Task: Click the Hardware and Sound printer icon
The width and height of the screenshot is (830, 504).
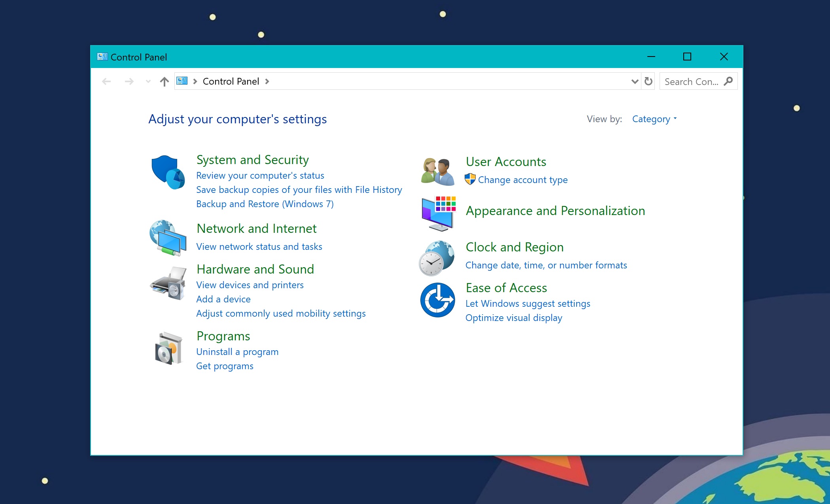Action: click(168, 283)
